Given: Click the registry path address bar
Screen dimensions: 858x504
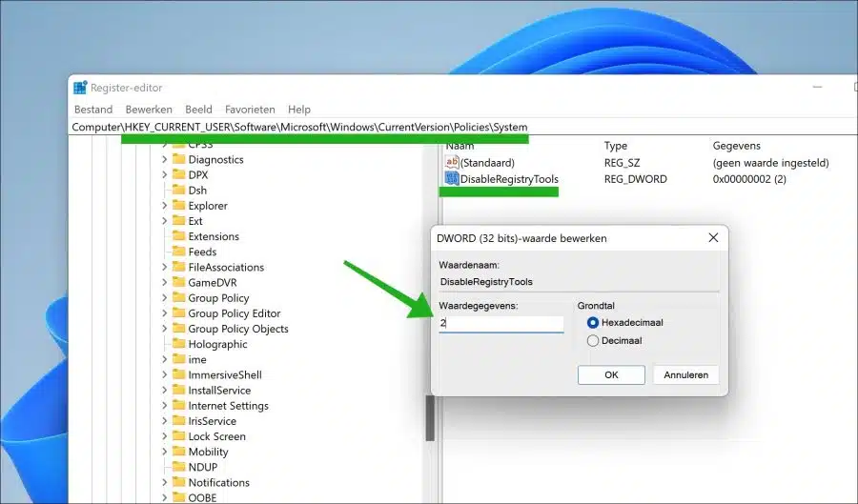Looking at the screenshot, I should 463,127.
